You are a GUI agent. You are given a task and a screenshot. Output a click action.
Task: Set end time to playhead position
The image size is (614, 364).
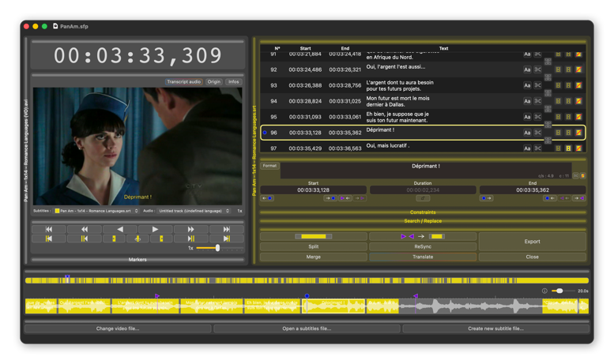549,198
